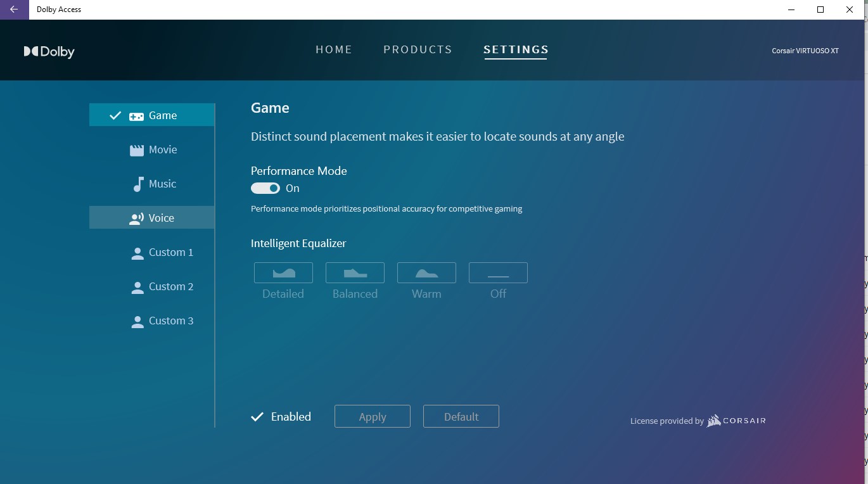868x484 pixels.
Task: Click the Custom 3 person icon
Action: 137,322
